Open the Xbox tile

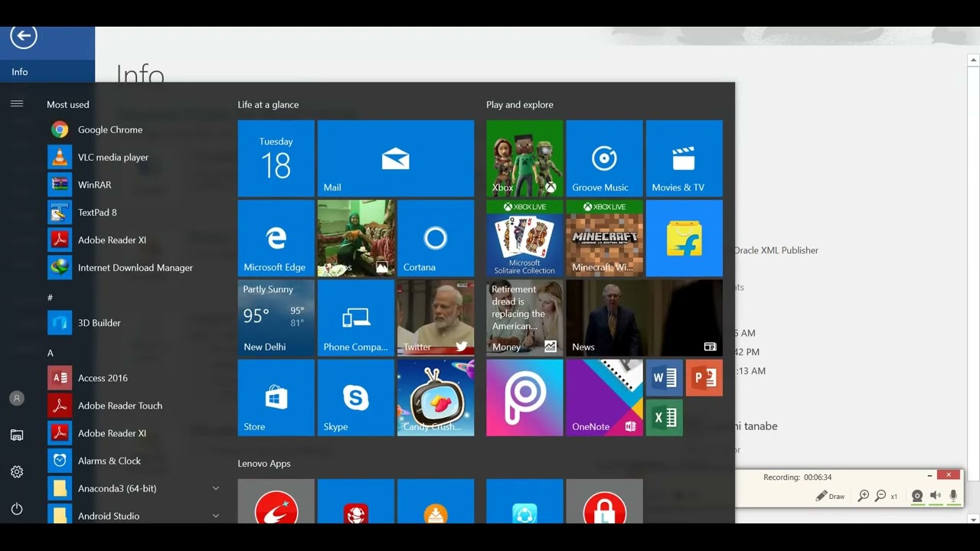pos(524,158)
